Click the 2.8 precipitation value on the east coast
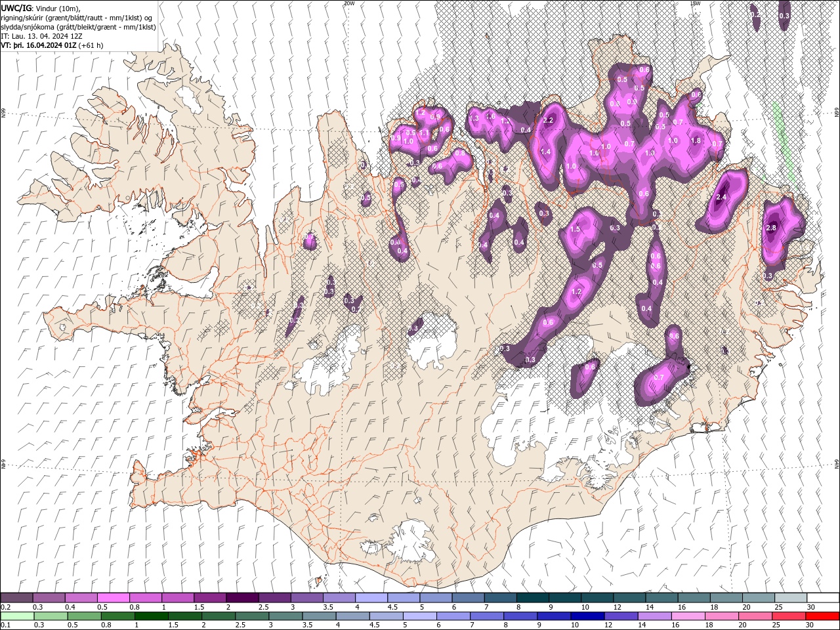 (772, 228)
